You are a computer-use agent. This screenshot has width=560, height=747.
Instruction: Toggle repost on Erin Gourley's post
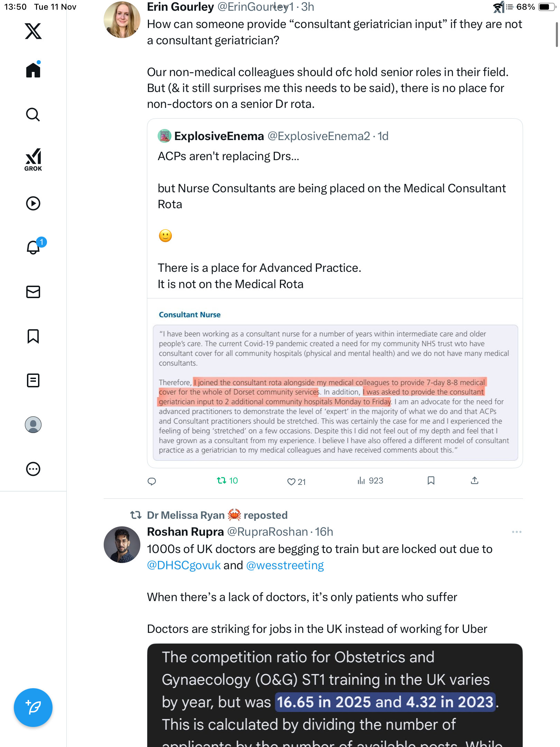222,481
